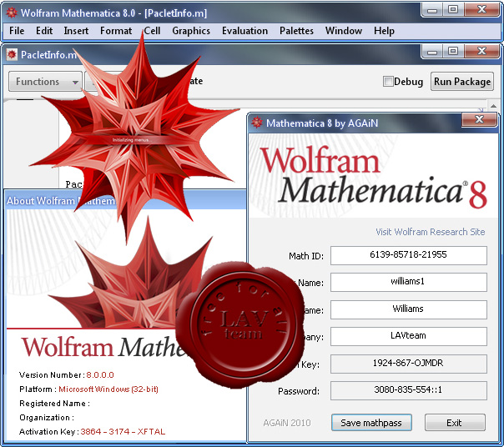Image resolution: width=504 pixels, height=447 pixels.
Task: Minimize the main Wolfram Mathematica window
Action: click(431, 10)
